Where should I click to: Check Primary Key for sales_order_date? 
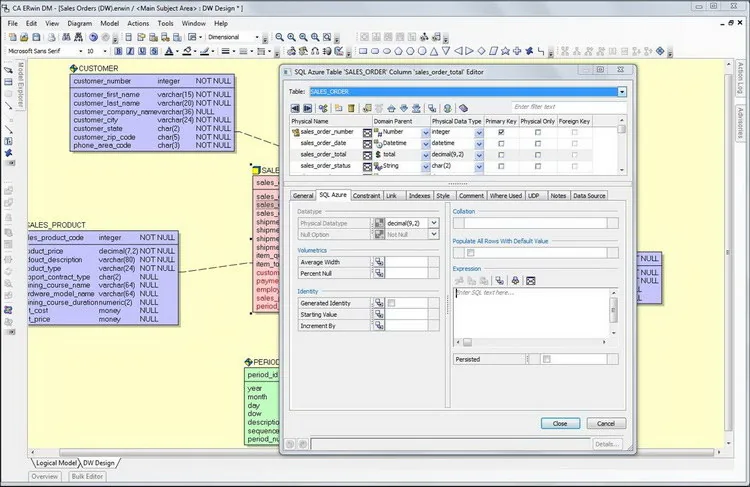tap(501, 144)
